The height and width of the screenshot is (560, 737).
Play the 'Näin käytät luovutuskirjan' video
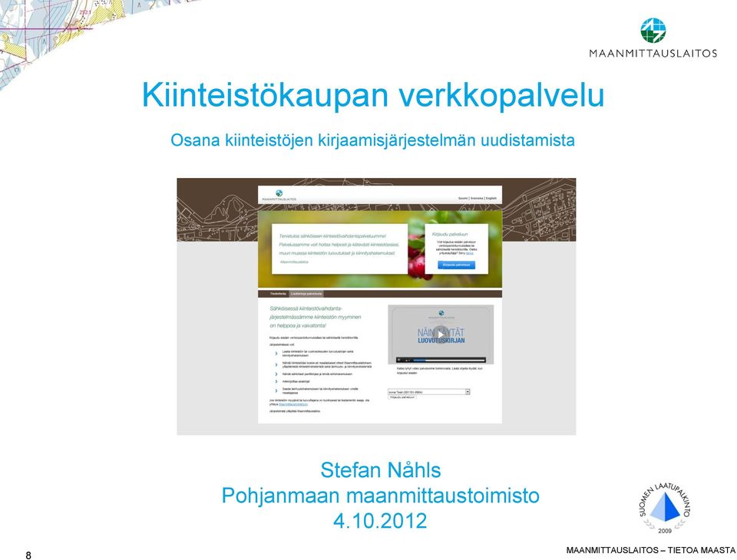pyautogui.click(x=440, y=334)
